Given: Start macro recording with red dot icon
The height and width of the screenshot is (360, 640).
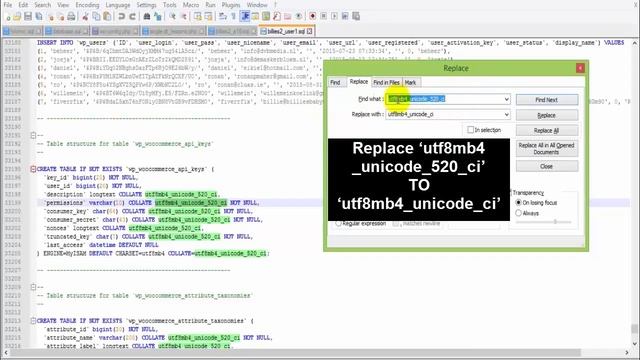Looking at the screenshot, I should [313, 16].
